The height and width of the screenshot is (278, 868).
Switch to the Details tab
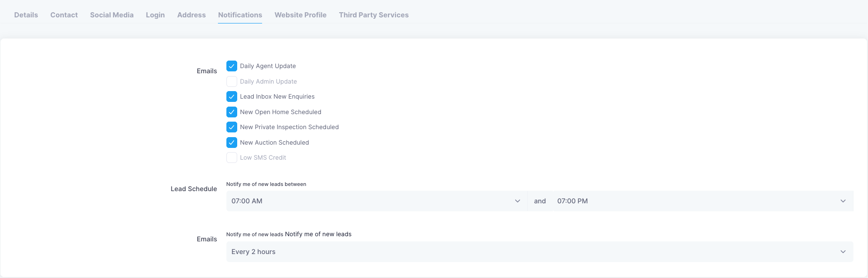26,15
